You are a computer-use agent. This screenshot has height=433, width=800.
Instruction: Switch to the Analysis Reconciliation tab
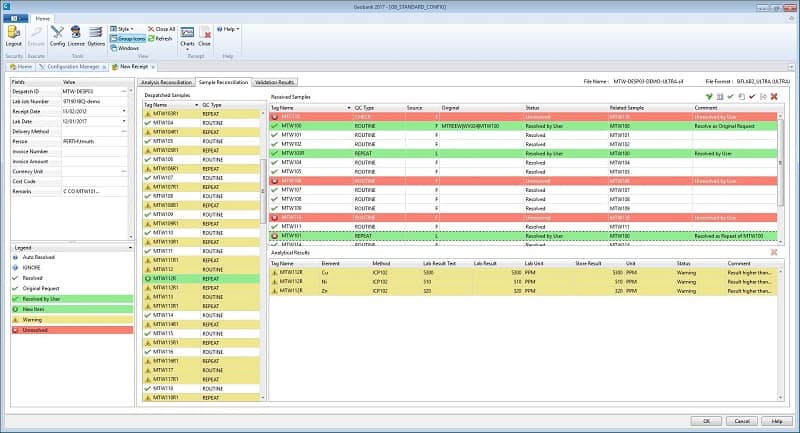[165, 82]
